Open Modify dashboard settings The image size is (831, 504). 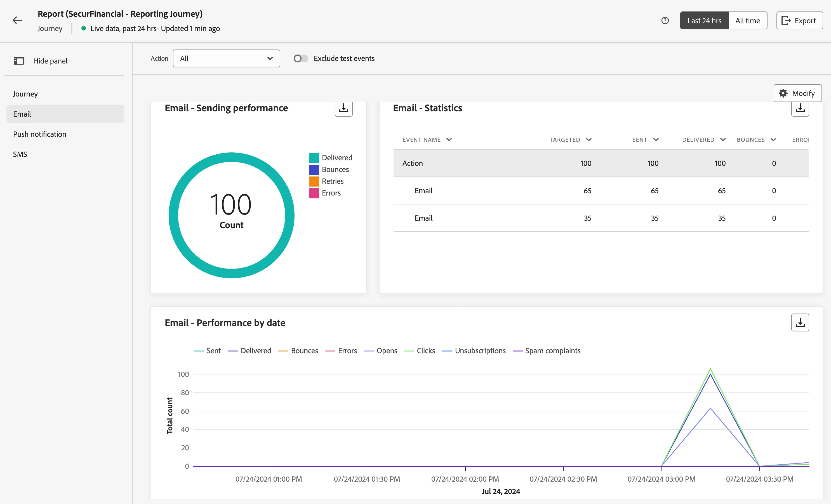797,93
